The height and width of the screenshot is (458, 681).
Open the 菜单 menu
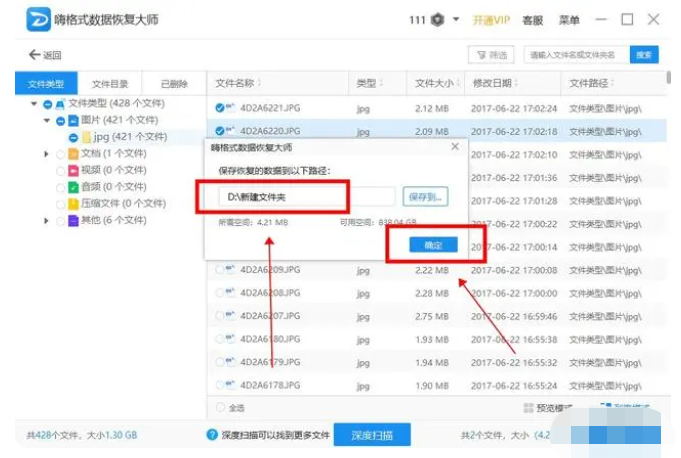coord(569,20)
